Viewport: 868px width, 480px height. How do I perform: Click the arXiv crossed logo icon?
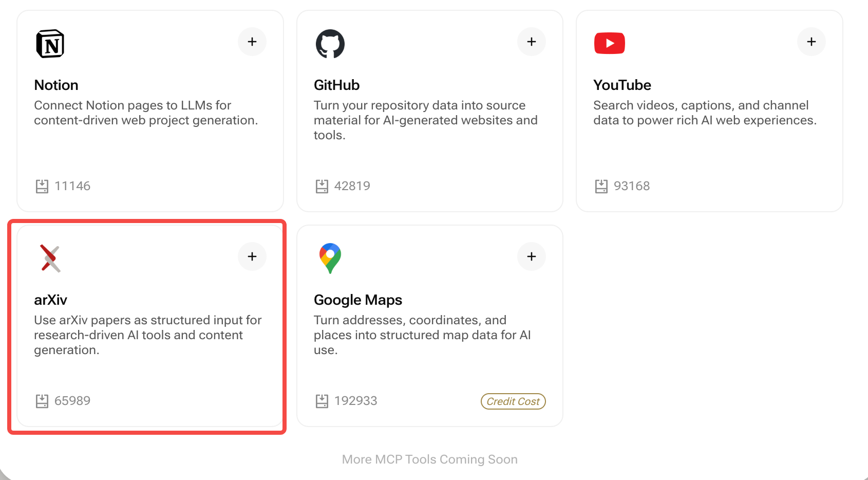tap(50, 258)
